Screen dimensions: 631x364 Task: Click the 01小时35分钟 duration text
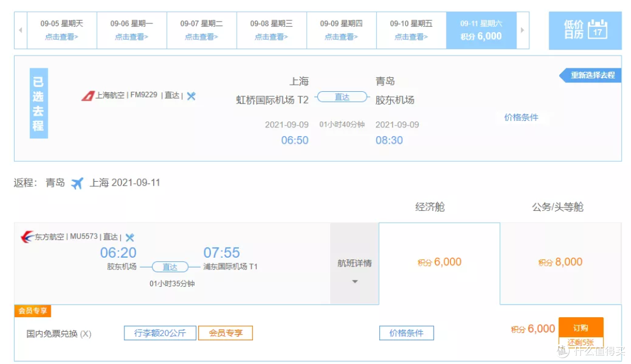click(x=172, y=283)
